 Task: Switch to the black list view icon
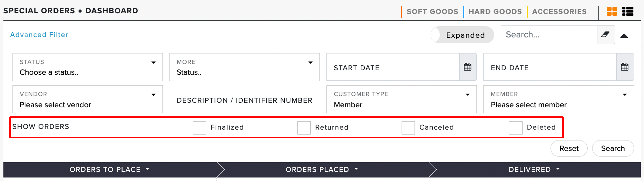point(627,11)
